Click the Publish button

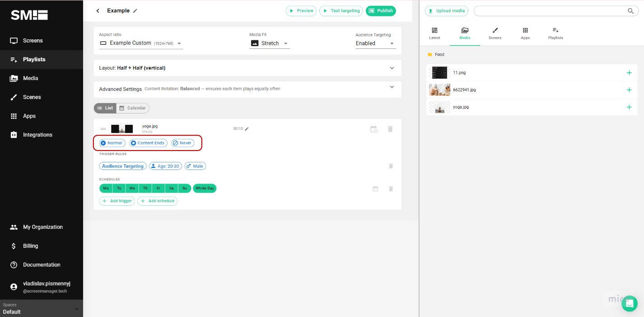click(x=380, y=10)
